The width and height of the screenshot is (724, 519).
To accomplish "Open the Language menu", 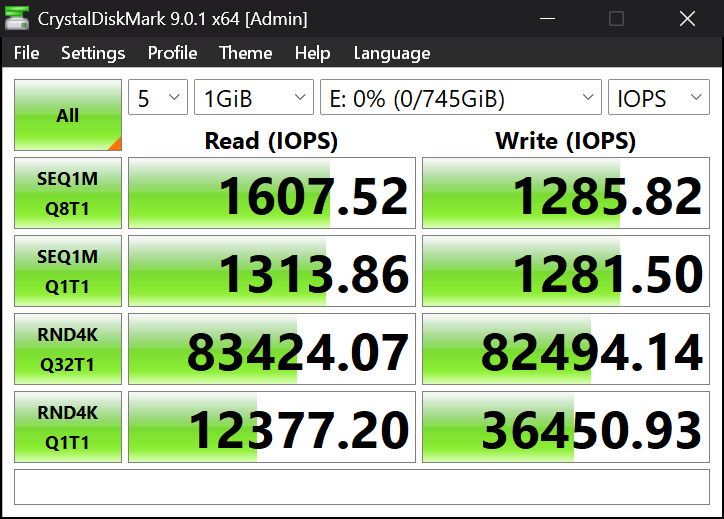I will pos(392,53).
